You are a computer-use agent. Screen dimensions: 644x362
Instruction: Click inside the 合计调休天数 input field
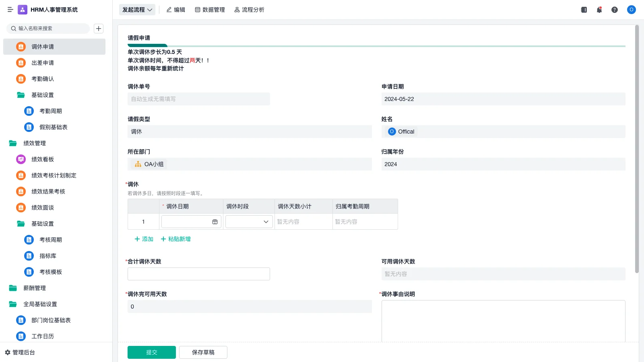pyautogui.click(x=198, y=274)
